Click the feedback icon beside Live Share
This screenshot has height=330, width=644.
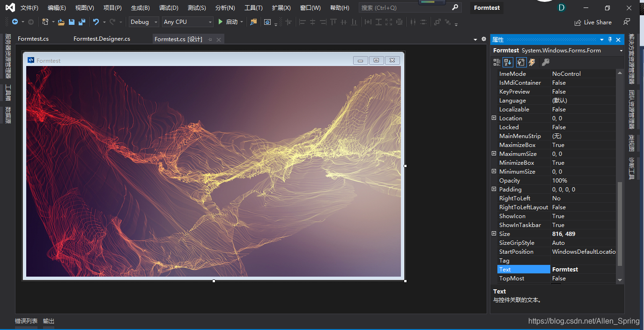(627, 22)
